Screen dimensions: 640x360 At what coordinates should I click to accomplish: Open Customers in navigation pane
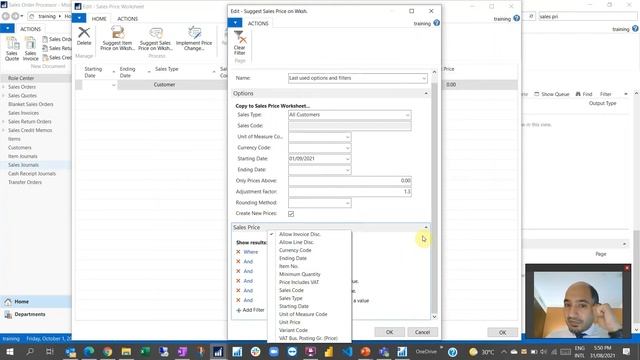point(20,148)
